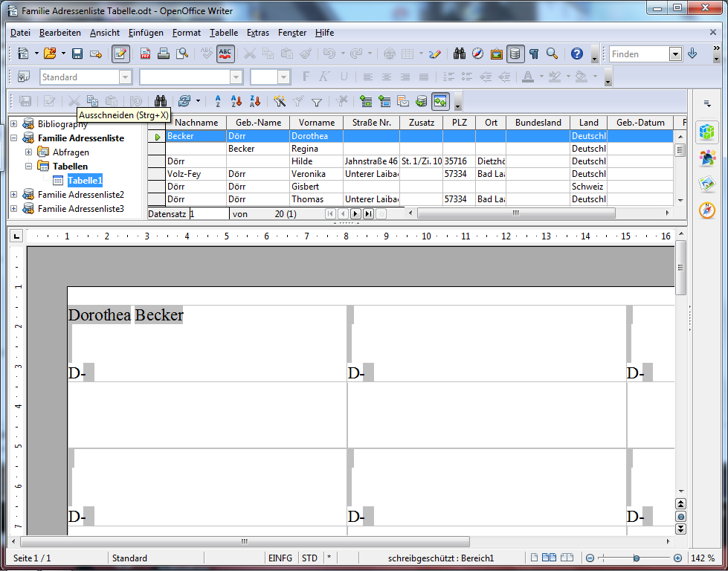
Task: Click the standard filter funnel icon
Action: 316,102
